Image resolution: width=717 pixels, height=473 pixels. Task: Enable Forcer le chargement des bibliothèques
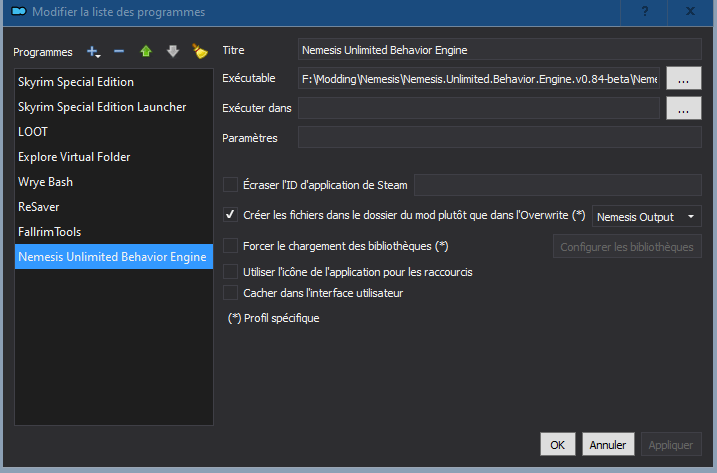[231, 246]
